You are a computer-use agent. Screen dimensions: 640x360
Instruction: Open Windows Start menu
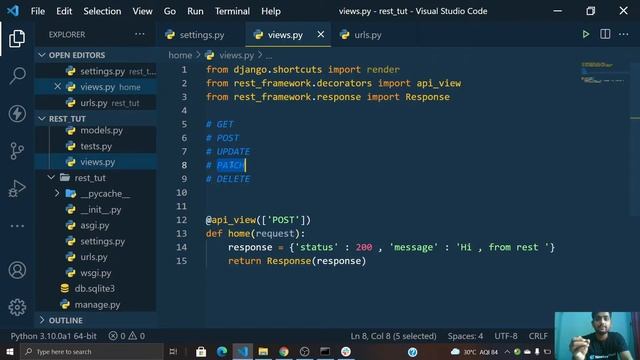[9, 351]
